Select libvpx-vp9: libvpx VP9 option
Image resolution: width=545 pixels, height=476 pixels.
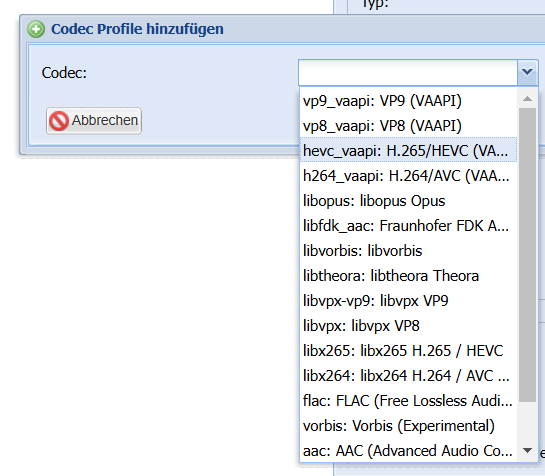tap(408, 301)
